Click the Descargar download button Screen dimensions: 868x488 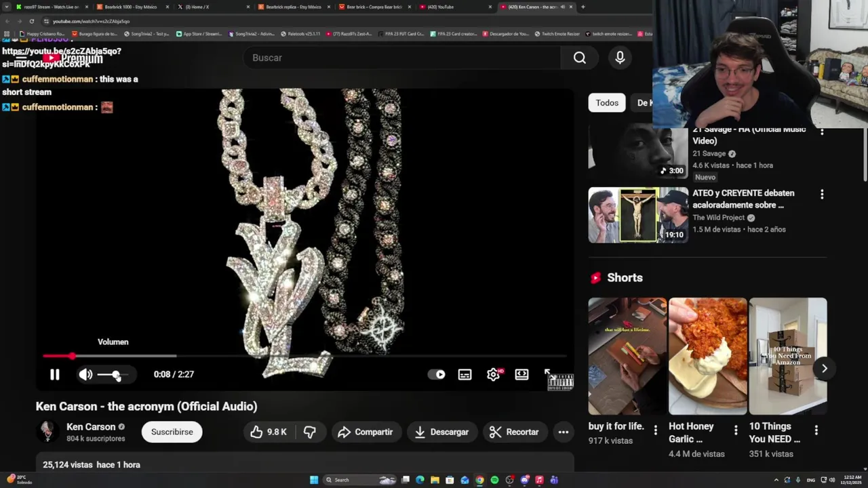[441, 432]
